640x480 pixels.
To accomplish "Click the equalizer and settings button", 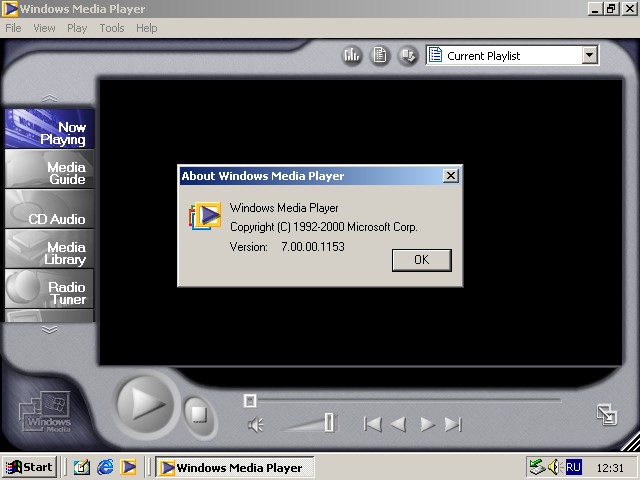I will pyautogui.click(x=352, y=56).
